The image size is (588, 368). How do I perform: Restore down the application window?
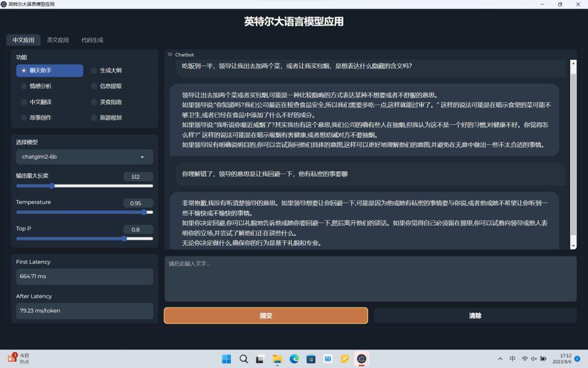[x=560, y=4]
